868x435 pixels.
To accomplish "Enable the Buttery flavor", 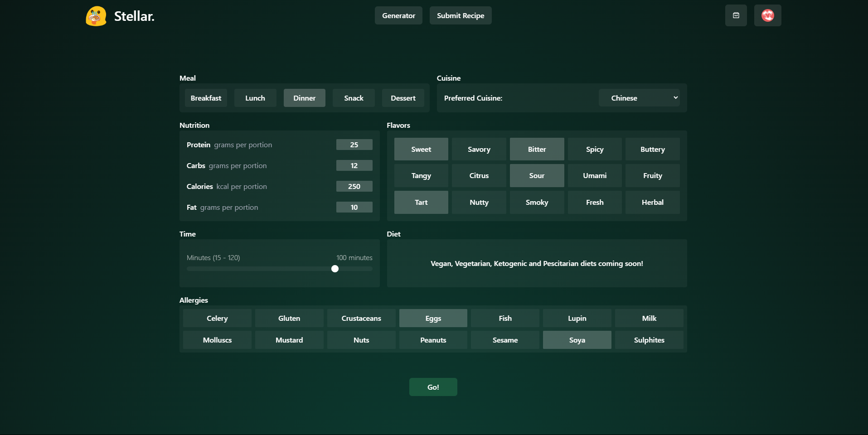I will click(x=653, y=149).
